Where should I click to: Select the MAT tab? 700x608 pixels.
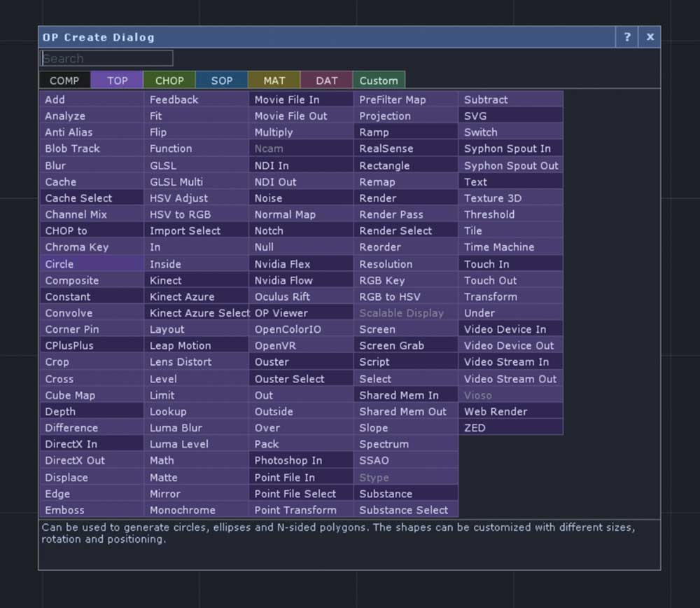coord(274,81)
